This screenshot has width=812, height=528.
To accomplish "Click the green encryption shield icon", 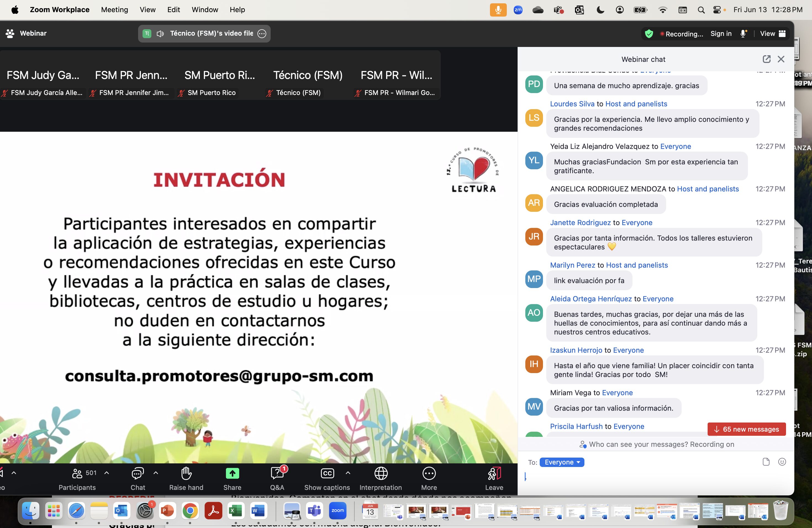I will (649, 34).
